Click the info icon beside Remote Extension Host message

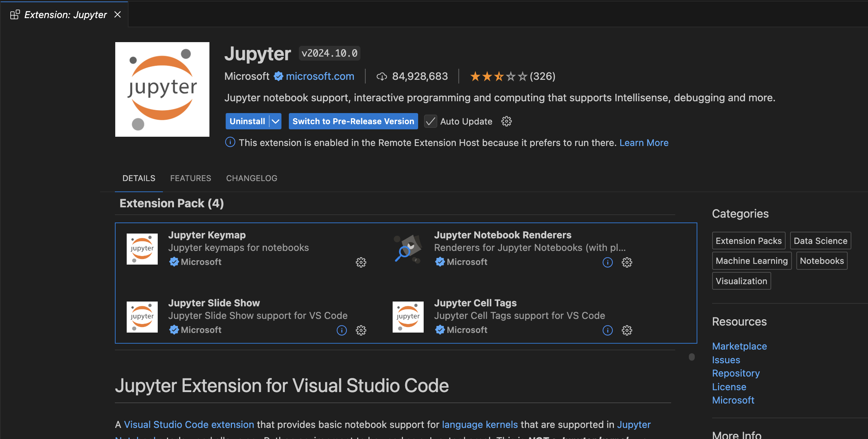230,142
